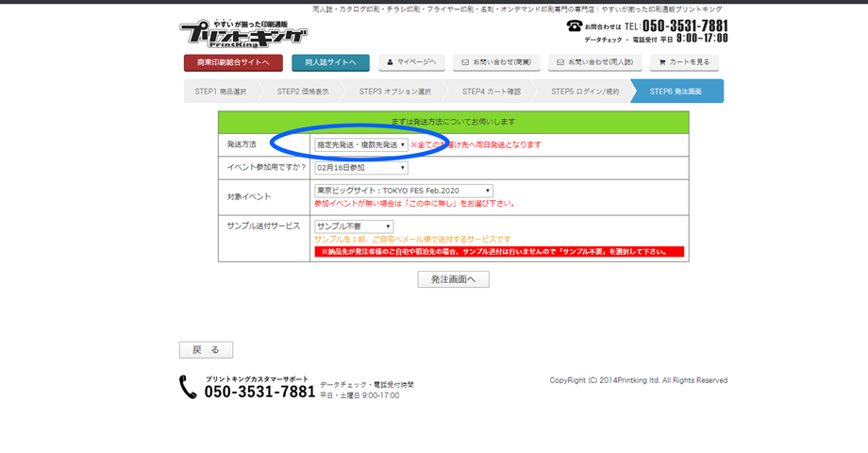Proceed with the 発注画面へ button
Image resolution: width=868 pixels, height=453 pixels.
(x=453, y=279)
